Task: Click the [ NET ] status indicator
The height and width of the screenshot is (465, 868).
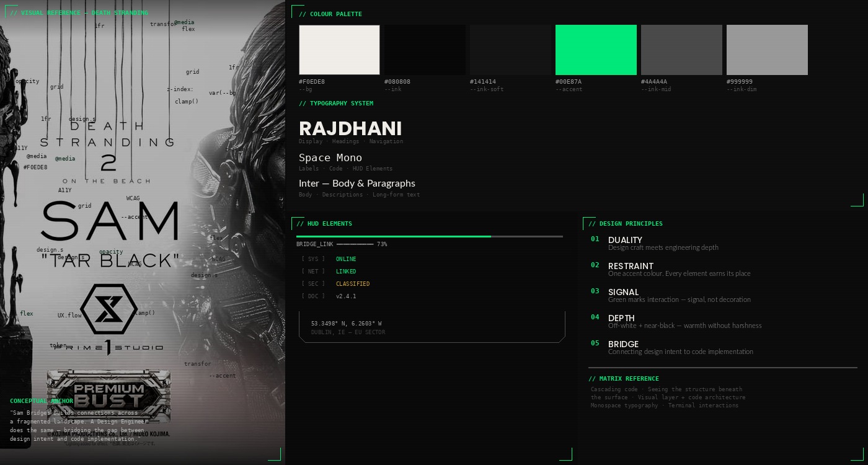Action: [x=314, y=272]
